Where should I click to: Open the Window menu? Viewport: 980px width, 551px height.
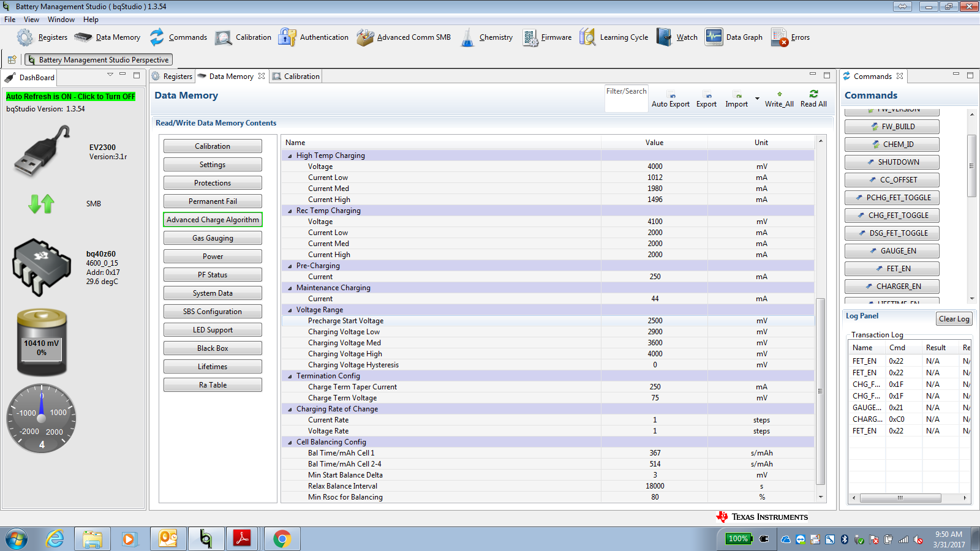point(61,20)
